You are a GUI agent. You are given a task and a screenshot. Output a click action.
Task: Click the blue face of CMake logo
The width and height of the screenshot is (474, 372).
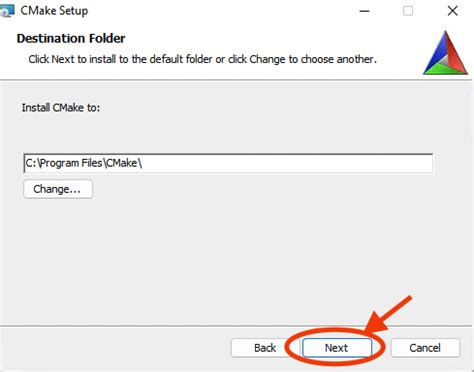tap(435, 52)
